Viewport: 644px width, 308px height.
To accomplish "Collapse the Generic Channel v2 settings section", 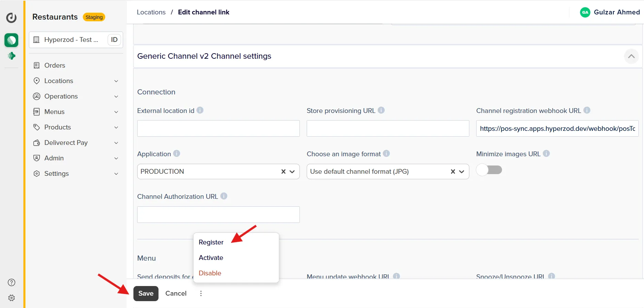I will pyautogui.click(x=631, y=56).
